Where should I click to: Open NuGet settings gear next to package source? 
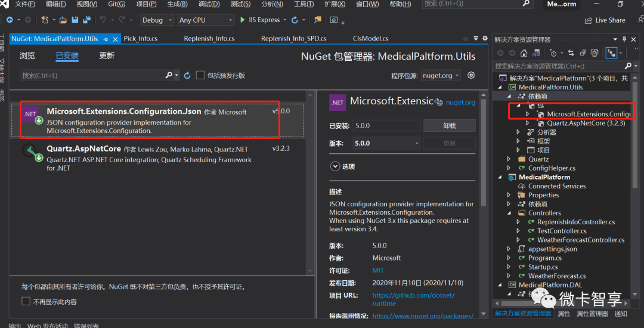(471, 75)
